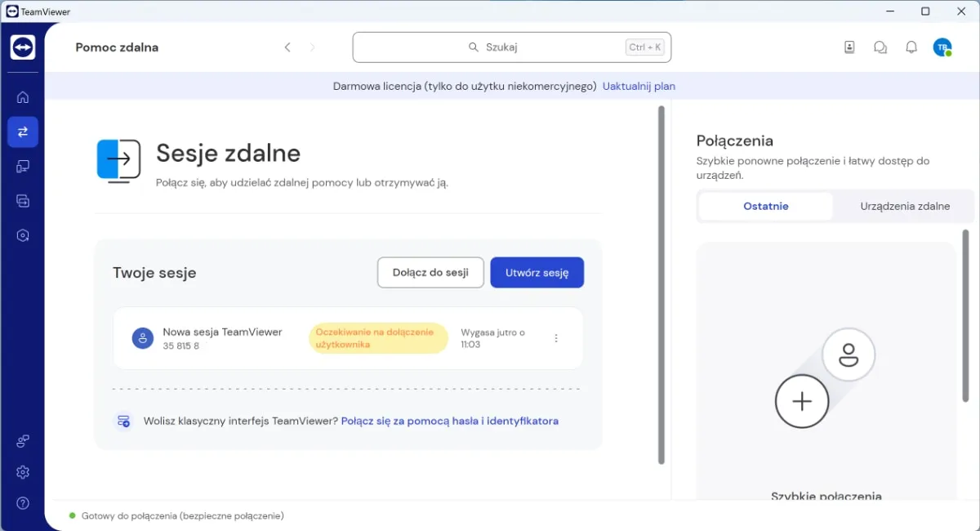Open the session options three-dot menu

[556, 337]
